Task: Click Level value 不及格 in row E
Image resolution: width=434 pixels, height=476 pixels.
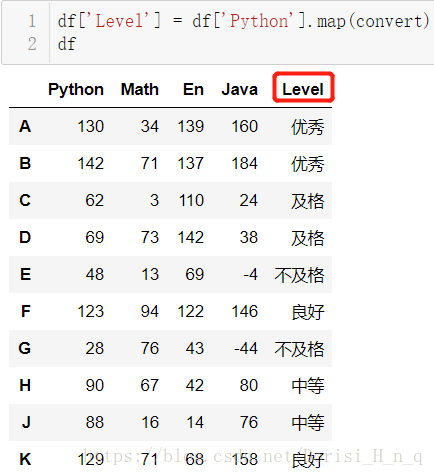Action: pos(299,275)
